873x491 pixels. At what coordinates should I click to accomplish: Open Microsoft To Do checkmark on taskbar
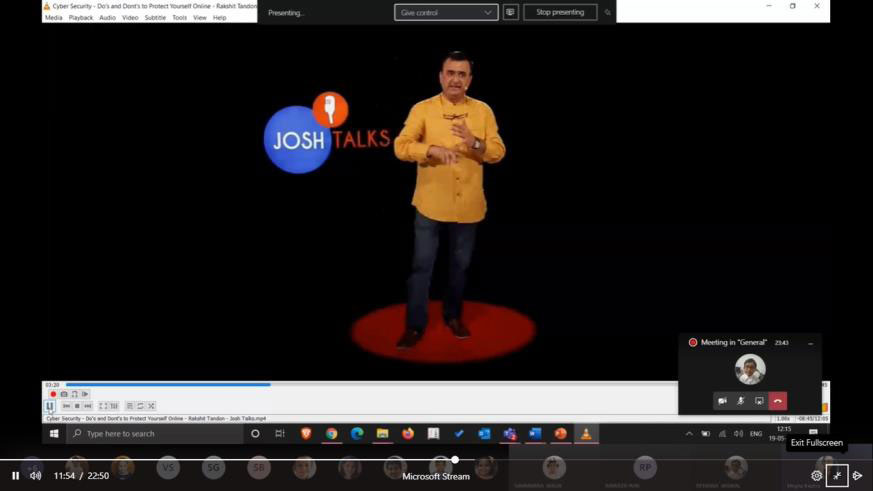point(459,434)
